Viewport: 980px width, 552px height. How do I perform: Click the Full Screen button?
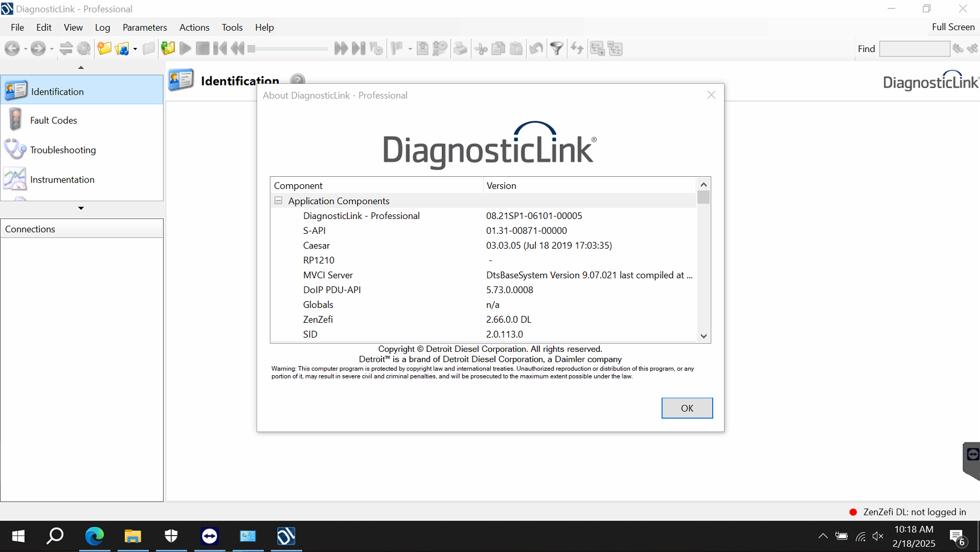coord(953,27)
